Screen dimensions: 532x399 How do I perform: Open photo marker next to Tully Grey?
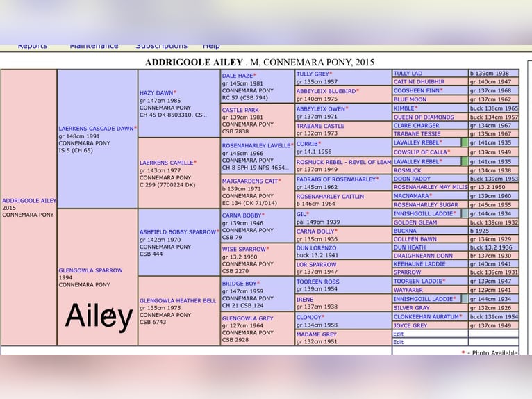pos(331,74)
